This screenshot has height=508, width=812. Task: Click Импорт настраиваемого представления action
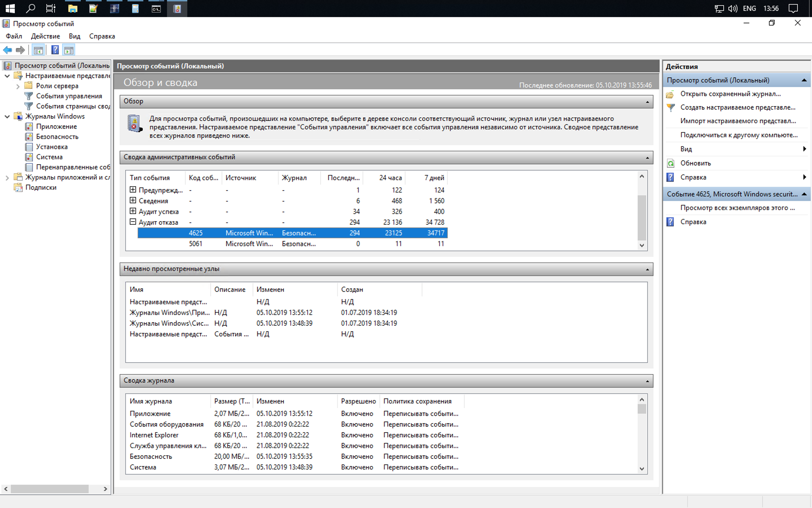[x=738, y=121]
